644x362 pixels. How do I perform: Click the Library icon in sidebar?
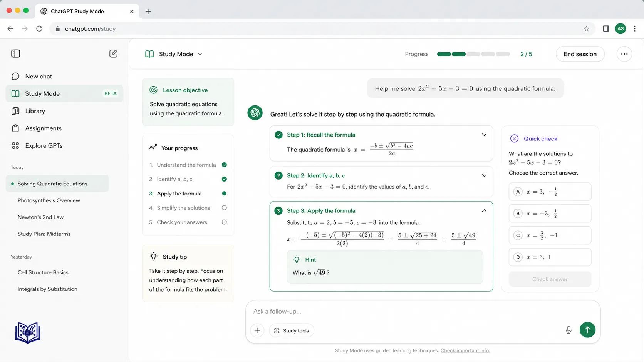click(15, 111)
